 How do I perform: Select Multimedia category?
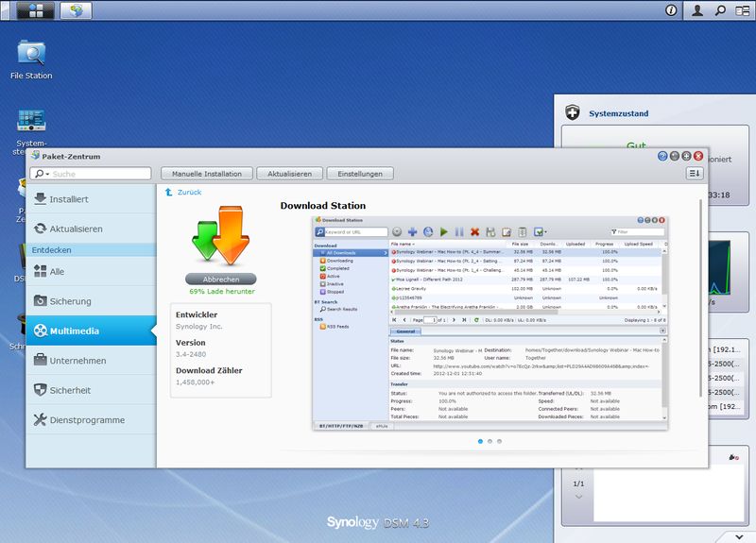pos(91,331)
